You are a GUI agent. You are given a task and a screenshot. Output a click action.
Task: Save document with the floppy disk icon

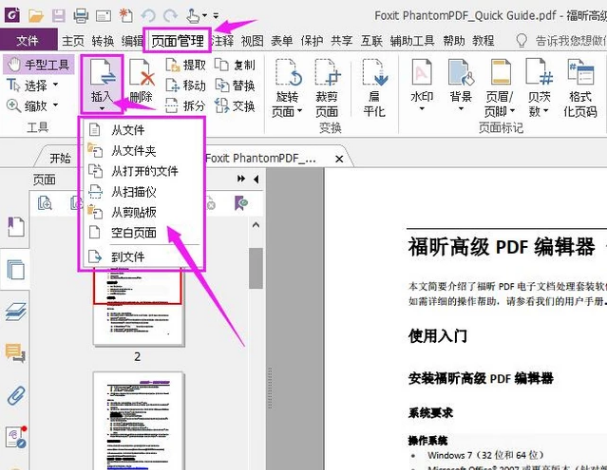click(58, 16)
